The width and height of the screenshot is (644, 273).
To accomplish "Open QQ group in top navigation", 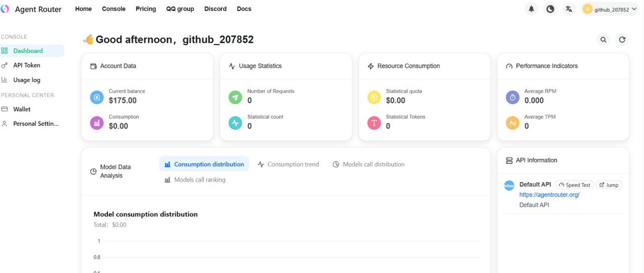I will coord(180,9).
